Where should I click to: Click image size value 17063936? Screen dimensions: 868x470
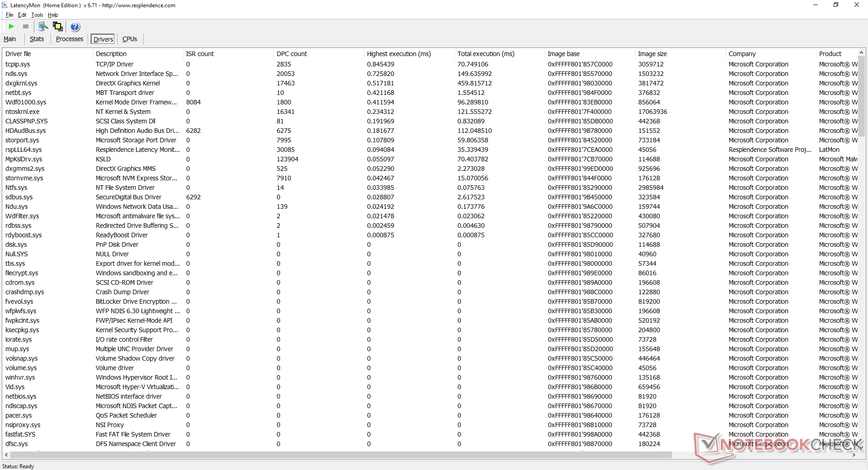pos(653,112)
